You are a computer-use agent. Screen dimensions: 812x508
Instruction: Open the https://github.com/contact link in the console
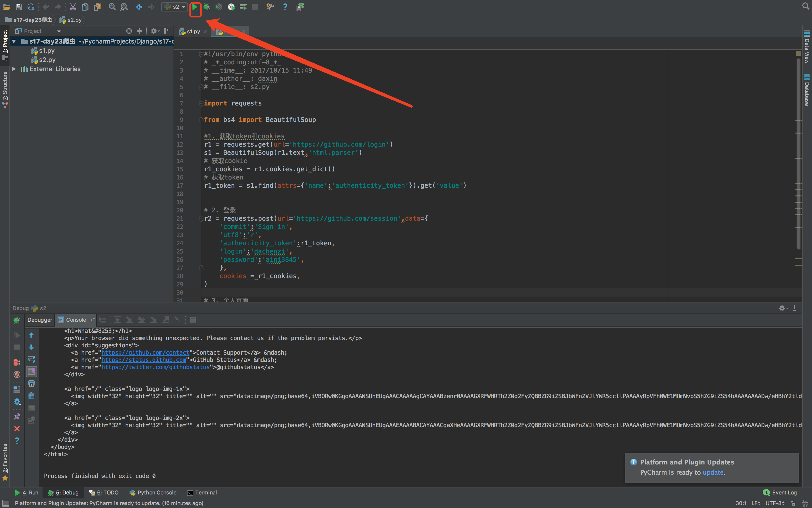(145, 352)
